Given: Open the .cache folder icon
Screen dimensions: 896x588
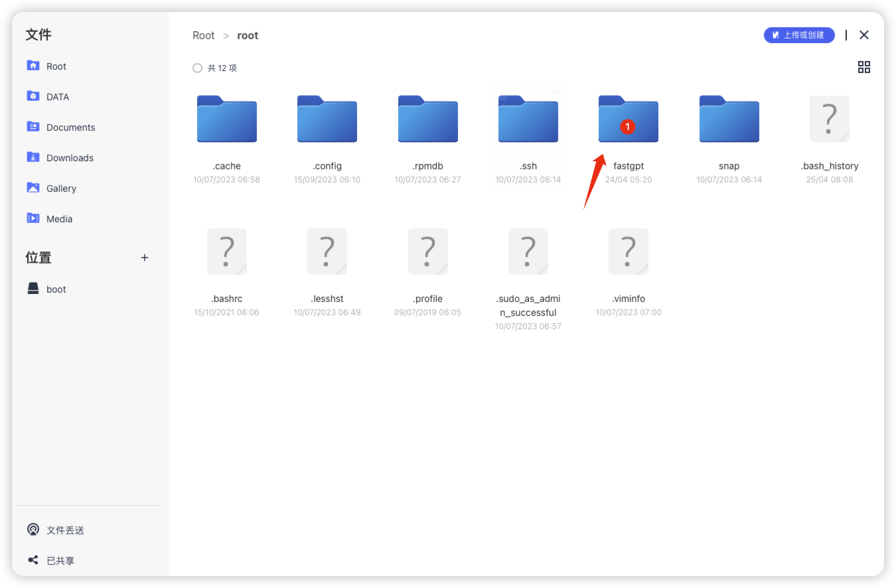Looking at the screenshot, I should point(227,119).
